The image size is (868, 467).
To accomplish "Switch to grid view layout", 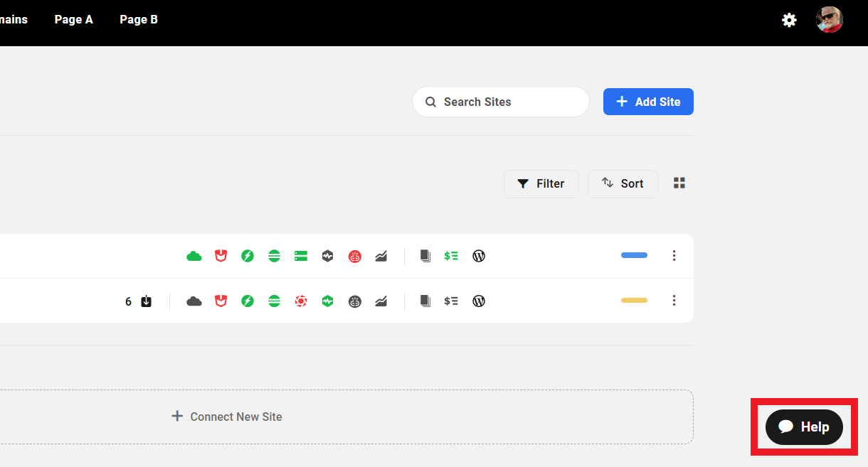I will (x=679, y=183).
